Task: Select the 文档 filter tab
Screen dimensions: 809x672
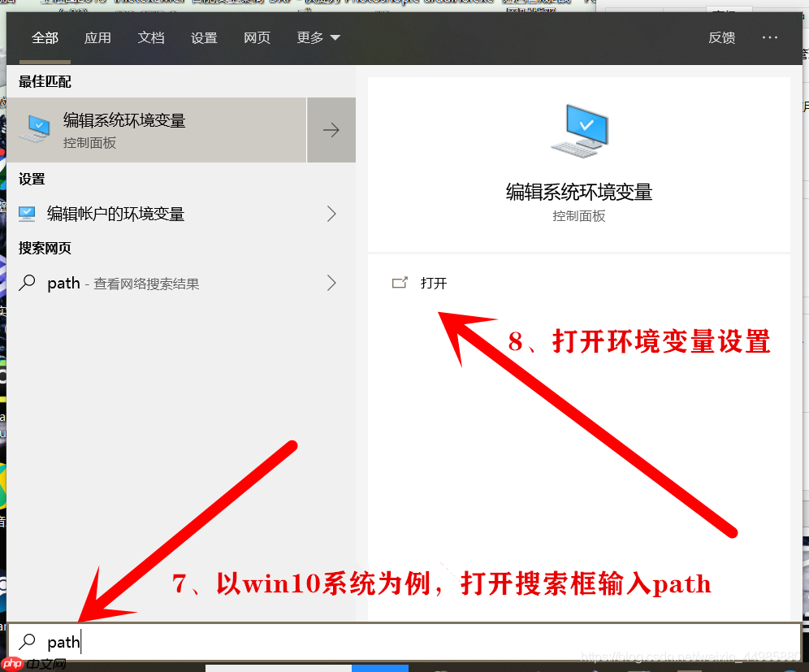Action: tap(151, 37)
